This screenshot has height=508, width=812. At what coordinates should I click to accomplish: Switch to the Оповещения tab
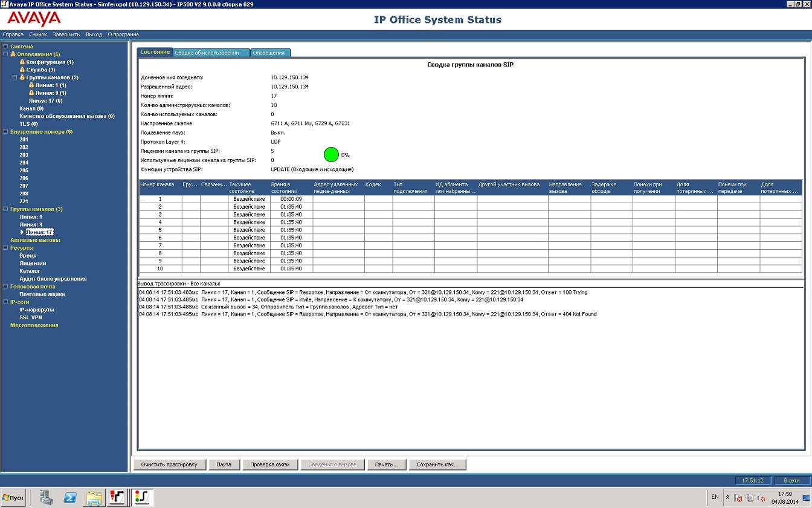point(269,53)
